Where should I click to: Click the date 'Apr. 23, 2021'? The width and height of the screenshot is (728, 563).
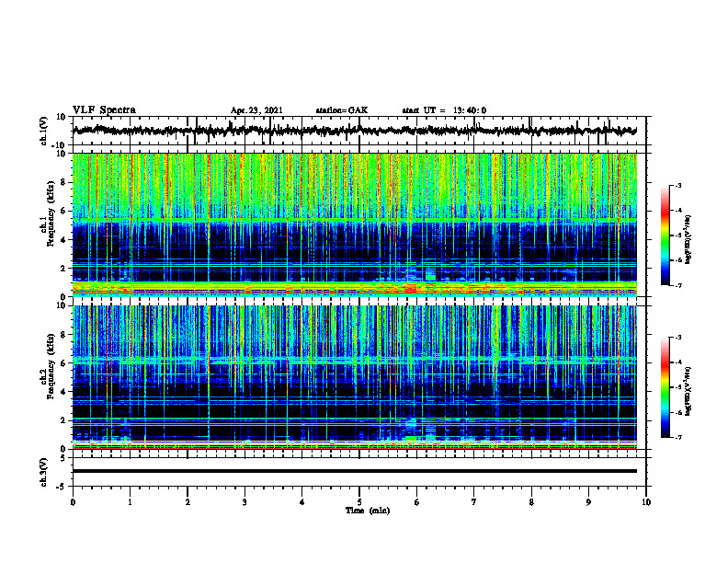pyautogui.click(x=256, y=110)
